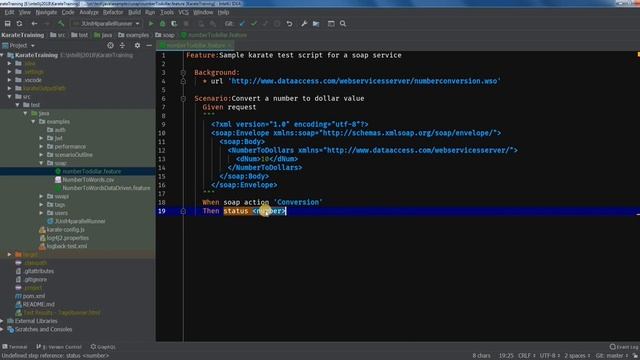Click the toolbar layout window icon
This screenshot has width=640, height=360.
[331, 24]
